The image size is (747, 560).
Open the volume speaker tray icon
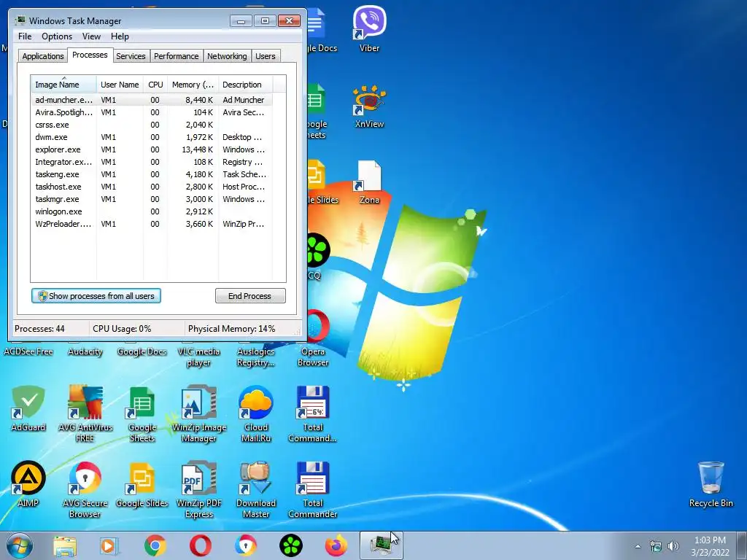tap(673, 546)
